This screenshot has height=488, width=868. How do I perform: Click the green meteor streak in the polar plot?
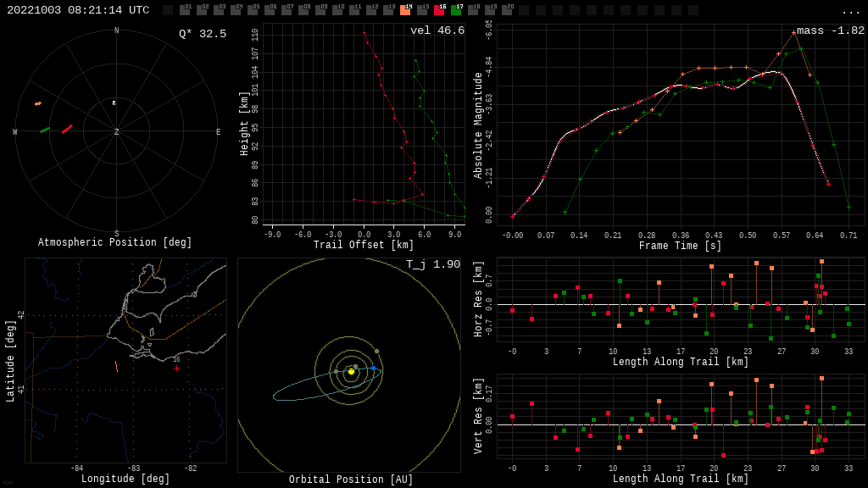45,130
